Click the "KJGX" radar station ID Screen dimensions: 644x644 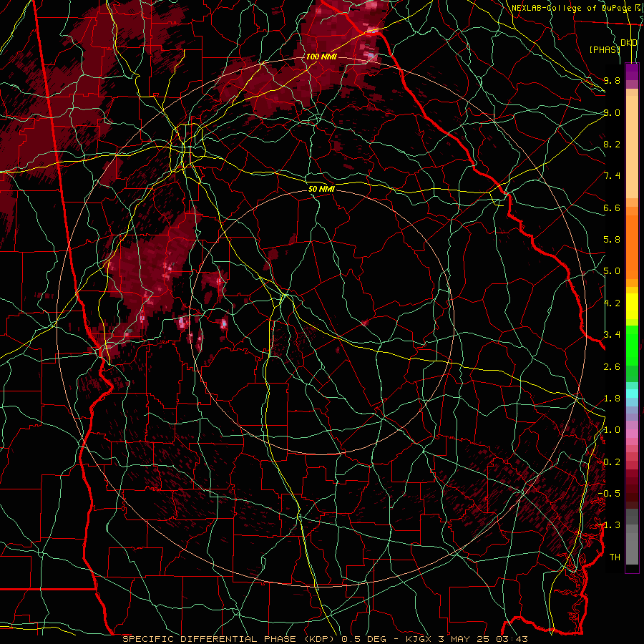(419, 639)
